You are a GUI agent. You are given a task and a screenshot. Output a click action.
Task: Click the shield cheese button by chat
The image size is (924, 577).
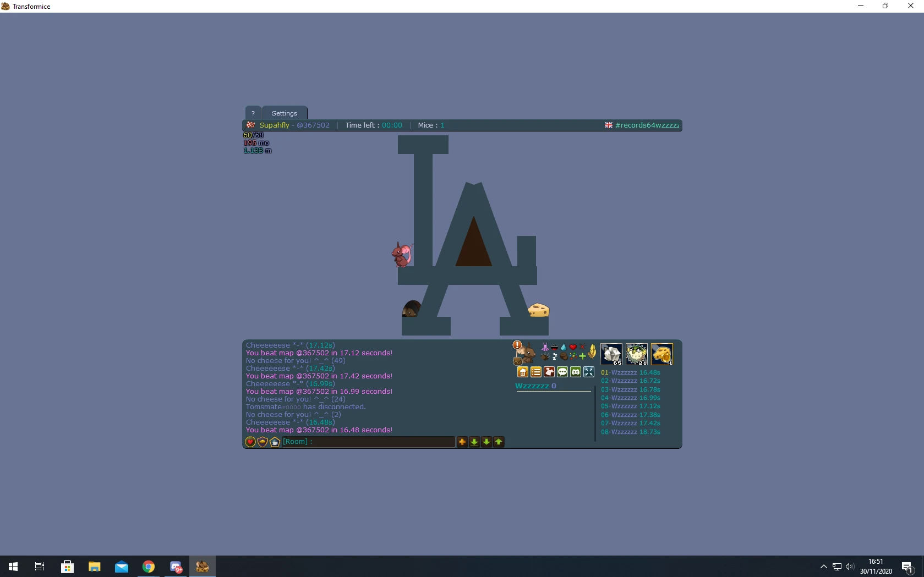tap(263, 442)
